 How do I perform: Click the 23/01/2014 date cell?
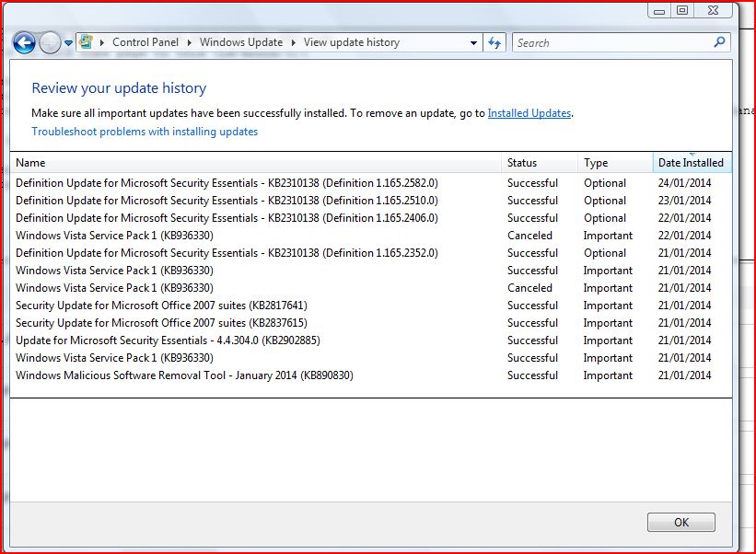tap(685, 201)
